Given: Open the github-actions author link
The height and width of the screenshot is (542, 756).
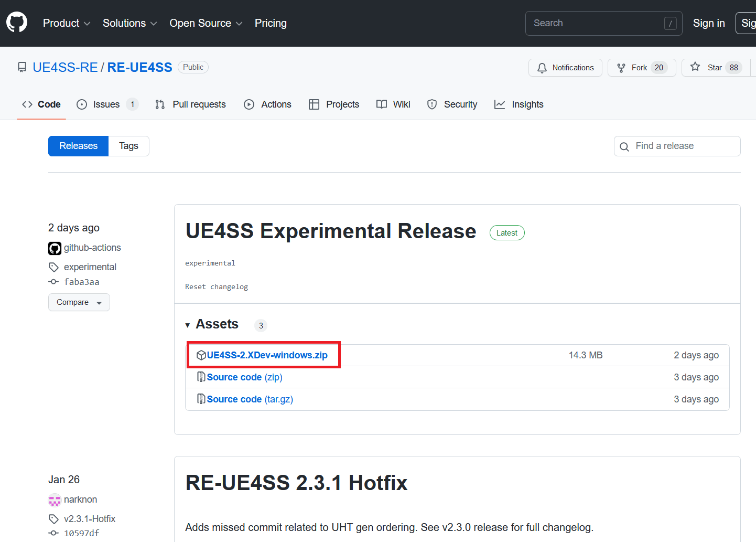Looking at the screenshot, I should click(x=92, y=248).
